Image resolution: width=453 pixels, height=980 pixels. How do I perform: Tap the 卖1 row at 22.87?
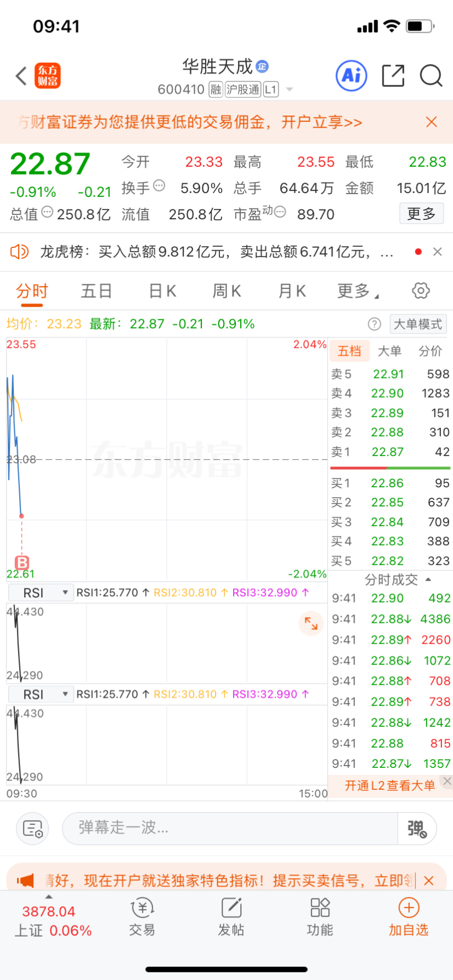[x=390, y=452]
